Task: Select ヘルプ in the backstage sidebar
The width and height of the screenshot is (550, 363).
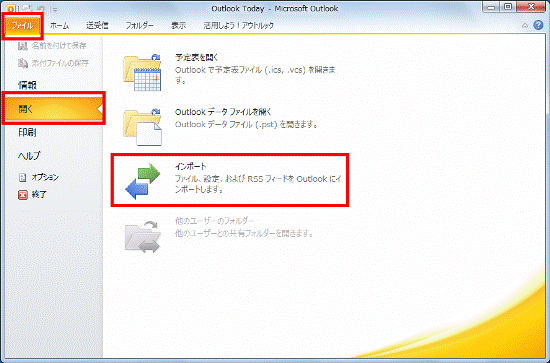Action: 29,156
